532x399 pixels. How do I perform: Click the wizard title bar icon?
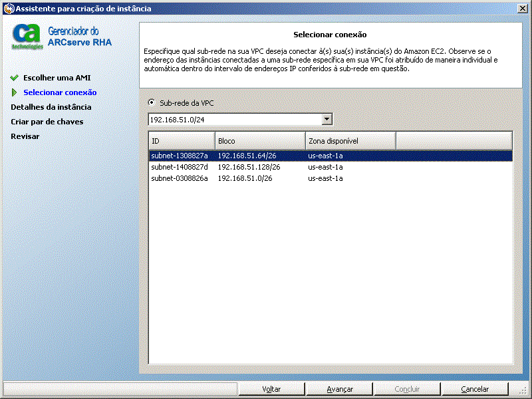coord(9,9)
